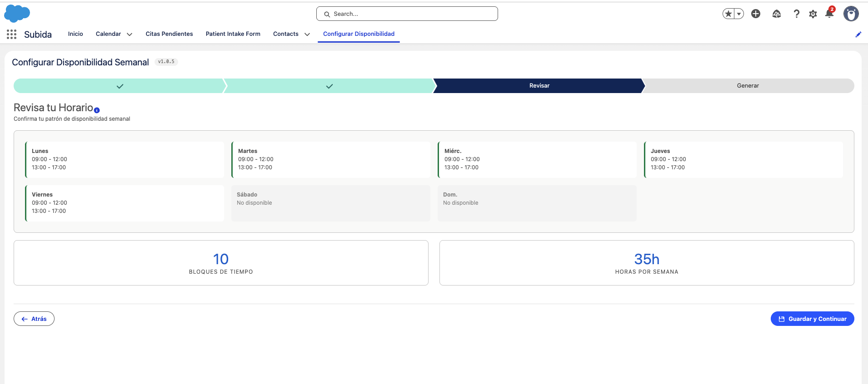Click the Guardar y Continuar button
This screenshot has height=384, width=868.
(813, 319)
